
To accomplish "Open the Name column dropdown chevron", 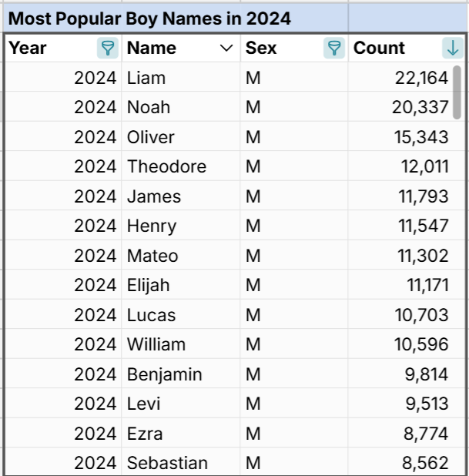I will (226, 49).
